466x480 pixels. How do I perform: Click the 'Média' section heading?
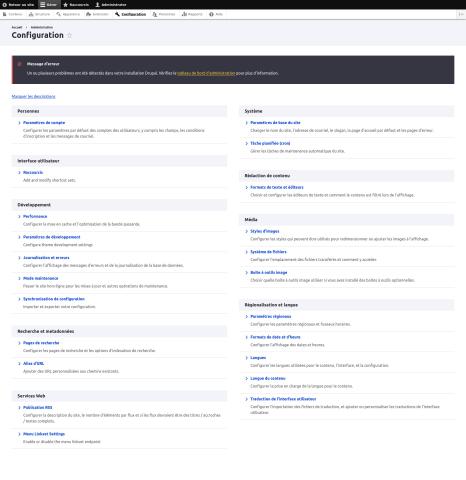pyautogui.click(x=251, y=220)
